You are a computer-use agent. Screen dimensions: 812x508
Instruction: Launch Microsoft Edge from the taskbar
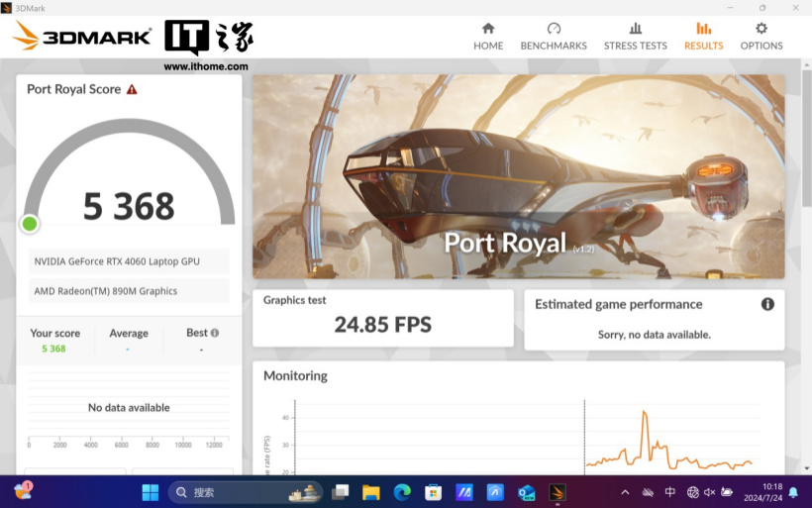coord(401,492)
